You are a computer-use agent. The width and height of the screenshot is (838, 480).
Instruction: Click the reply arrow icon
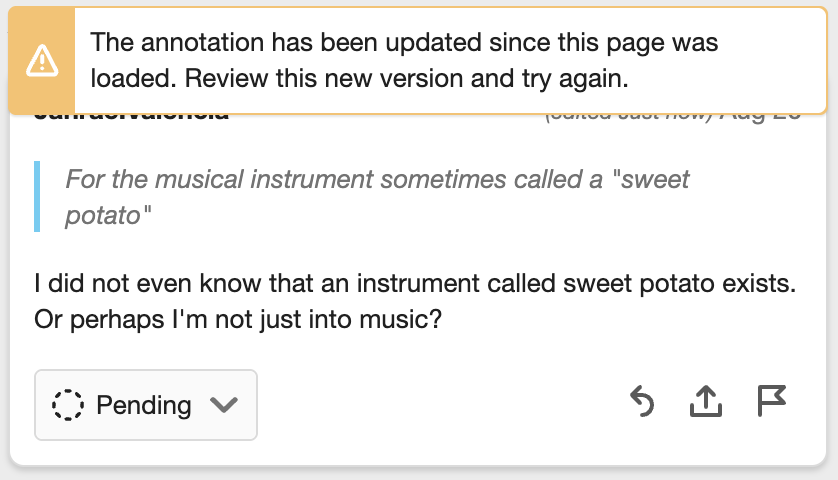tap(641, 403)
